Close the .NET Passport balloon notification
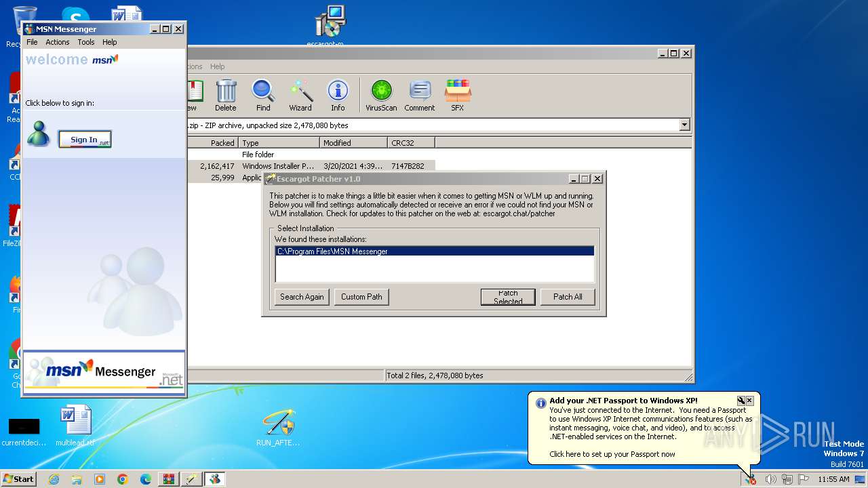868x488 pixels. point(749,401)
